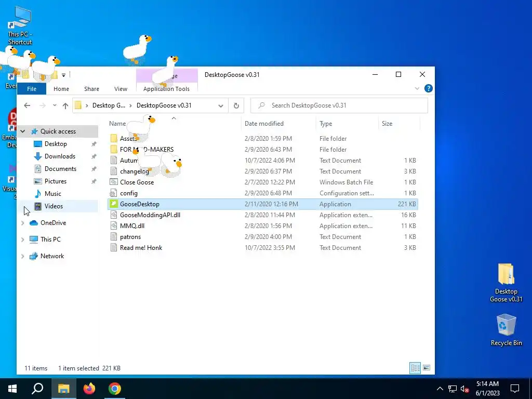This screenshot has width=532, height=399.
Task: Expand the OneDrive tree node
Action: [23, 223]
